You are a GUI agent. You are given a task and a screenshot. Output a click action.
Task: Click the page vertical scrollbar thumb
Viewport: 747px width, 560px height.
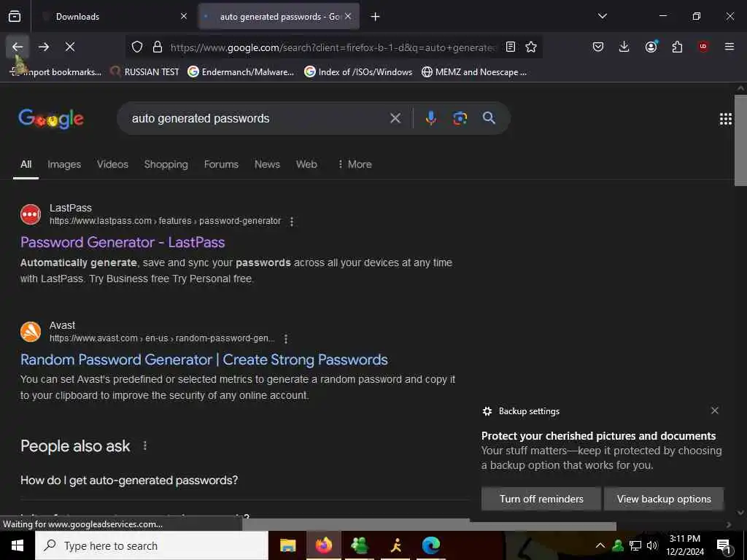[x=740, y=141]
